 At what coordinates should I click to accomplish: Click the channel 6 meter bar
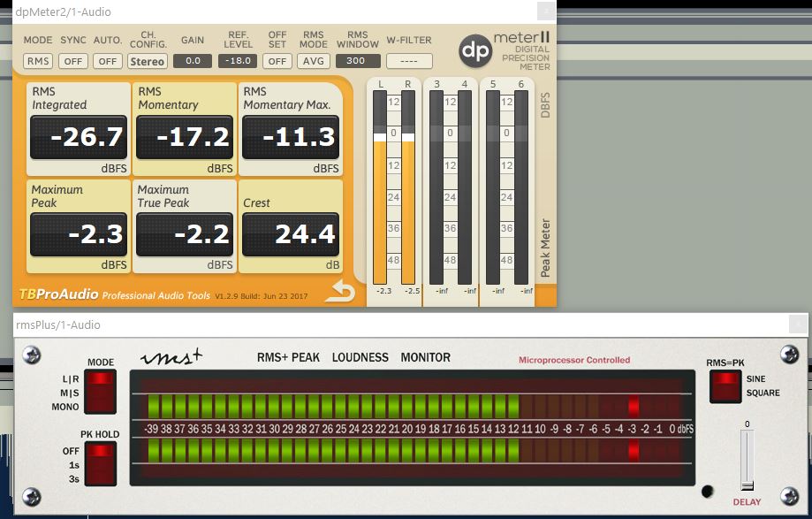[521, 187]
